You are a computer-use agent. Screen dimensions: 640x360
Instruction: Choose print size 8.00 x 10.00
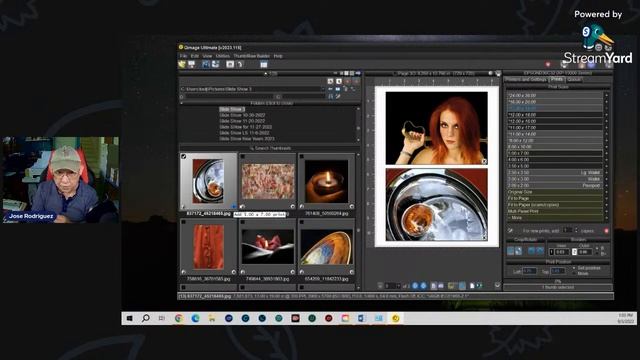[555, 147]
